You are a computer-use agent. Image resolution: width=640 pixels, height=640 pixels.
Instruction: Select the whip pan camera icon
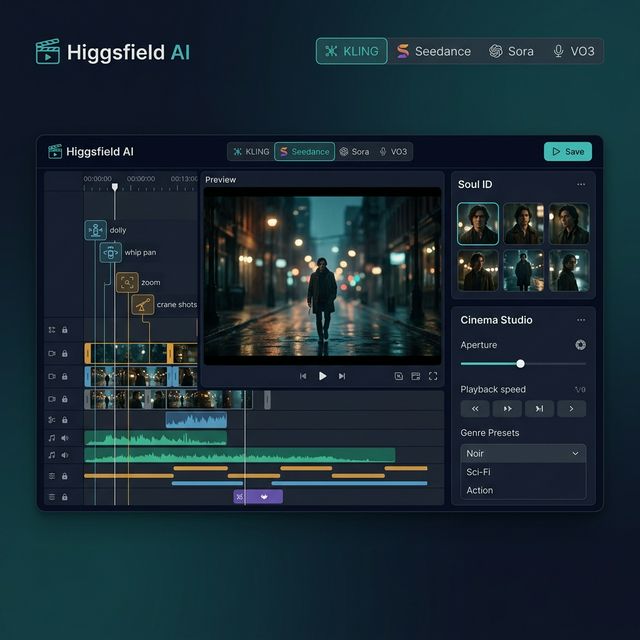(x=110, y=252)
